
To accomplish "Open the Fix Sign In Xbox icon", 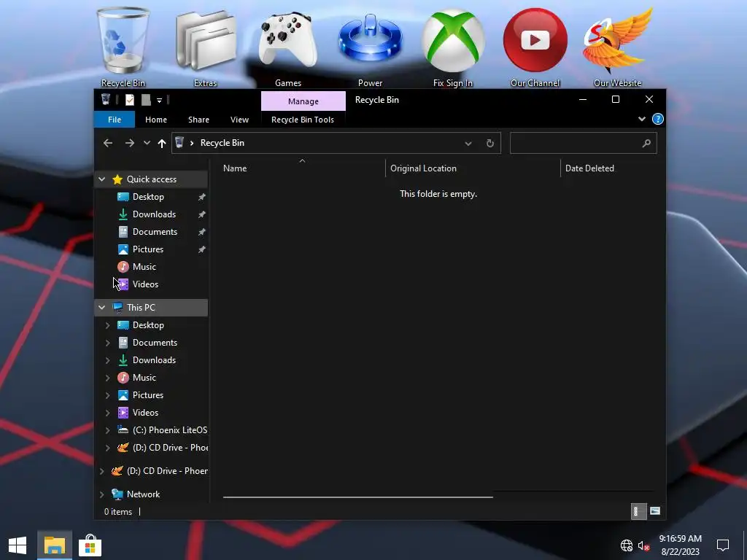I will 452,47.
